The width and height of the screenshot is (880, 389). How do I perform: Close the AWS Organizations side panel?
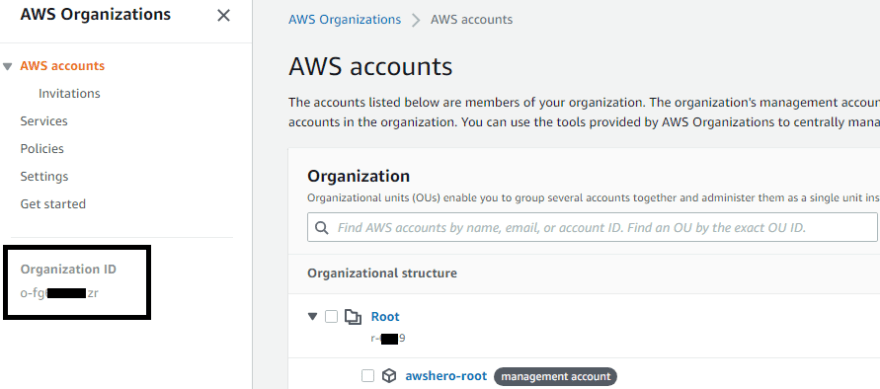[223, 15]
